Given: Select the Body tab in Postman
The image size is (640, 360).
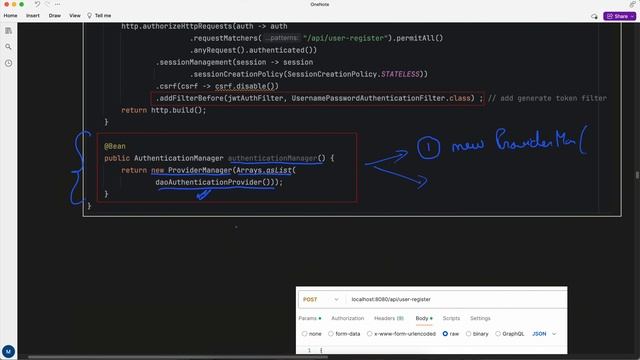Looking at the screenshot, I should [424, 318].
